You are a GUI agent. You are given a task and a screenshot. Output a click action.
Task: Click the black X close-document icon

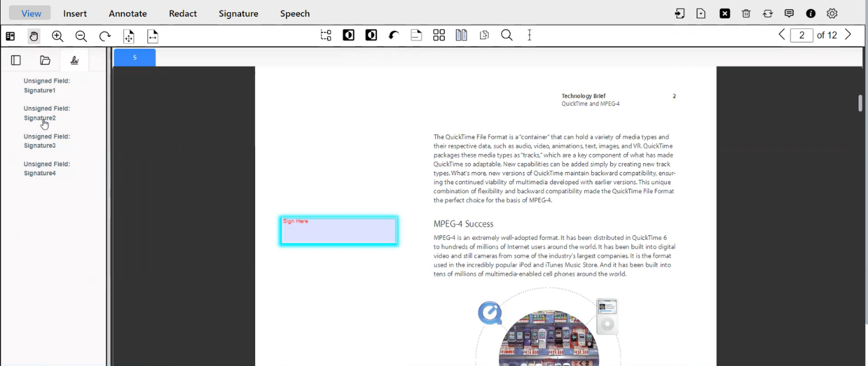[x=724, y=13]
